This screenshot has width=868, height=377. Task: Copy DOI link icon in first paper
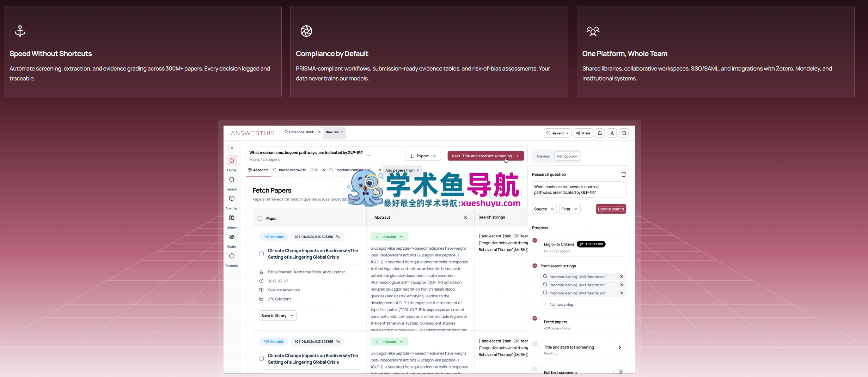click(338, 237)
